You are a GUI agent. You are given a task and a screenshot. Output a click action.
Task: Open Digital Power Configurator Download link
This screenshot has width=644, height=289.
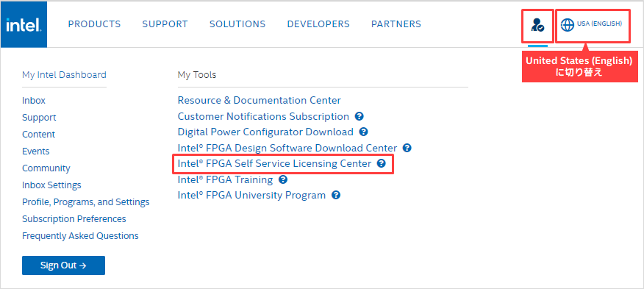point(265,132)
